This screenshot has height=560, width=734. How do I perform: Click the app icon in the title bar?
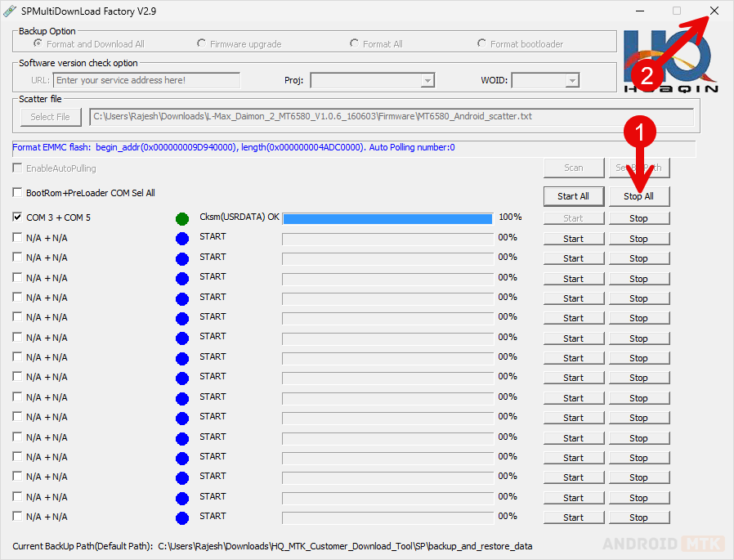click(10, 11)
